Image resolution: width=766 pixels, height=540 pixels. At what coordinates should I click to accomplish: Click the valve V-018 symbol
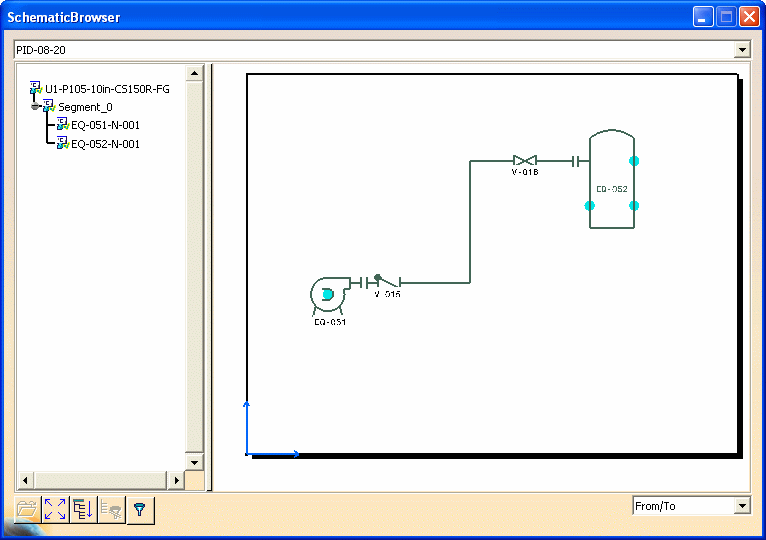[525, 160]
